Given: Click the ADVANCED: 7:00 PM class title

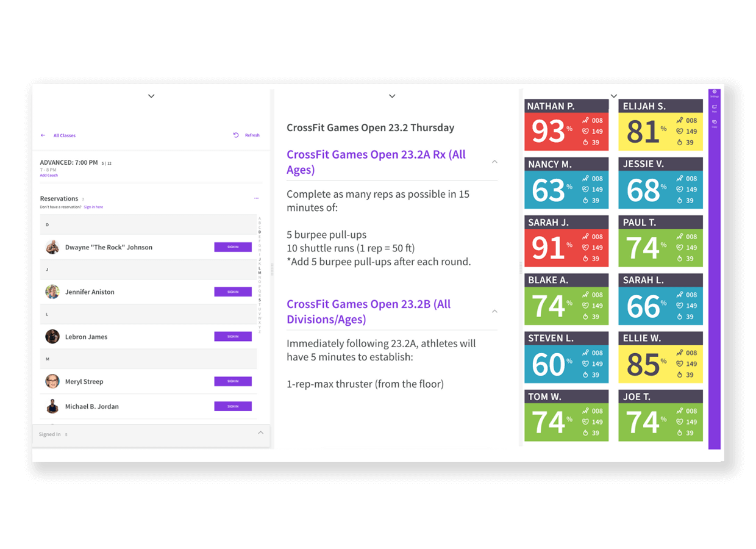Looking at the screenshot, I should click(x=69, y=163).
